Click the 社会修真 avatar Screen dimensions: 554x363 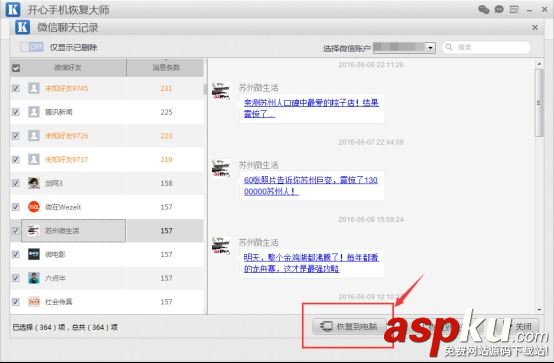[x=34, y=301]
